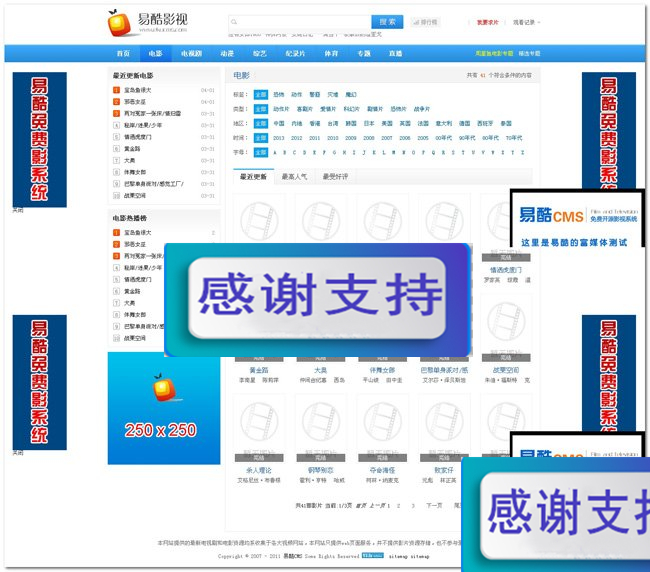Open the 黄金路 movie title in grid

pos(259,370)
